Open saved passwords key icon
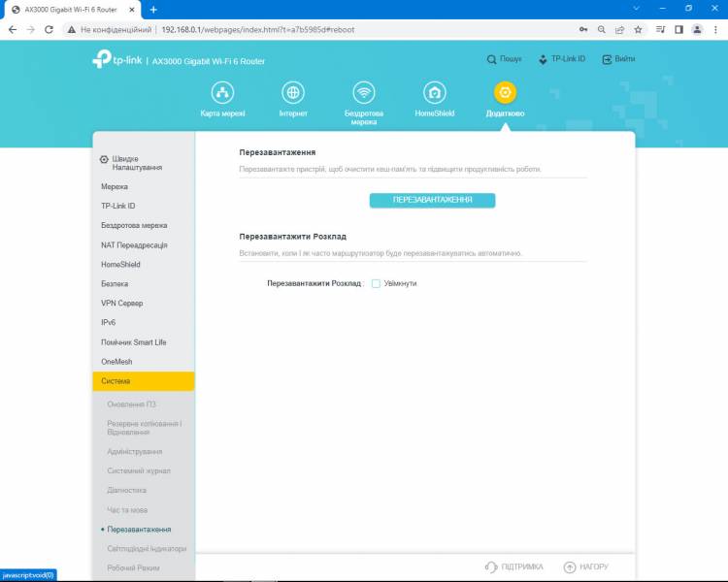 [x=583, y=30]
